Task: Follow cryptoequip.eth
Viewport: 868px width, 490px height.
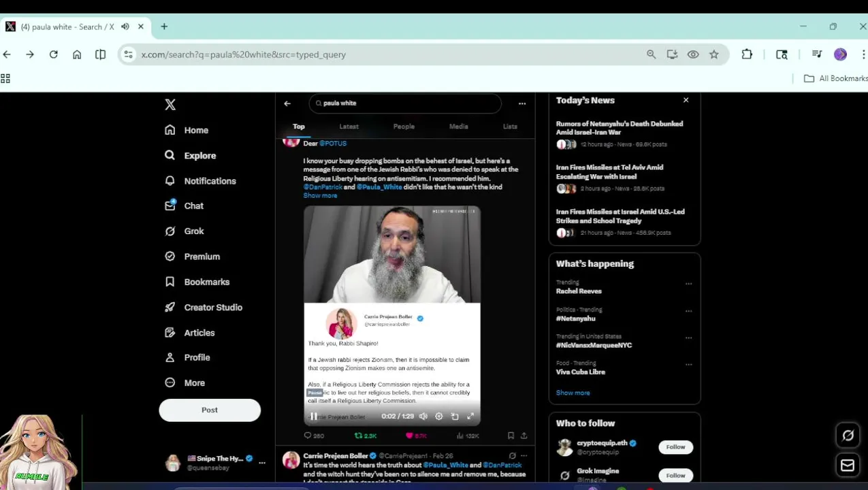Action: point(675,447)
